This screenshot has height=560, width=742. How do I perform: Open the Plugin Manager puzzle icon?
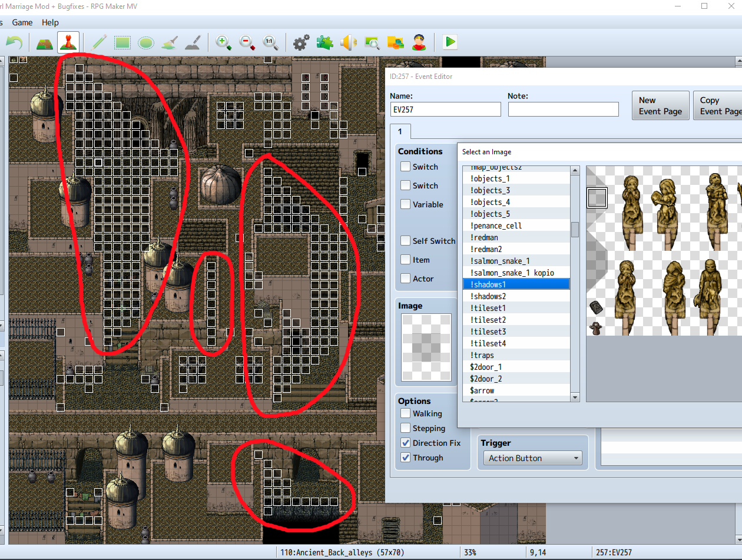click(324, 42)
